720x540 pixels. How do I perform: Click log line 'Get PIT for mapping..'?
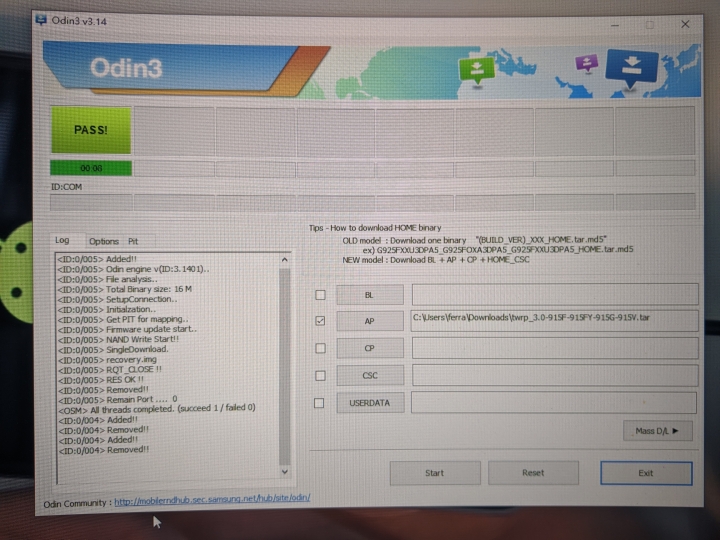tap(123, 319)
